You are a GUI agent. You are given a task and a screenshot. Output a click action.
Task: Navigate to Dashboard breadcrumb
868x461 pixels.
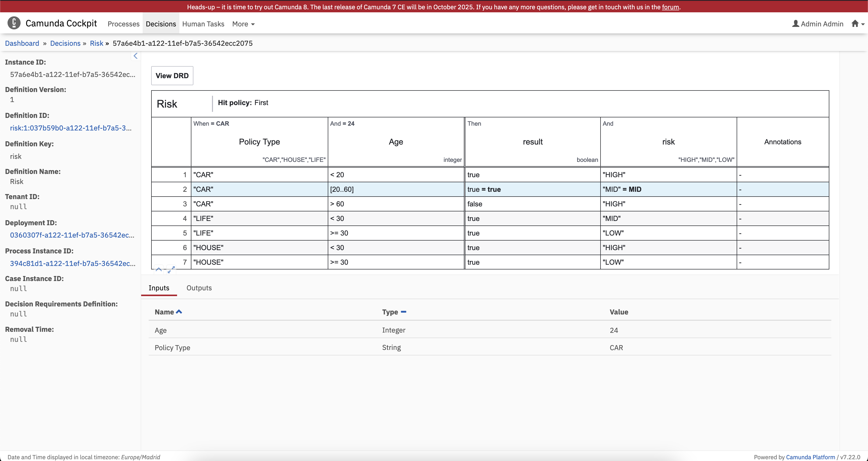tap(22, 43)
